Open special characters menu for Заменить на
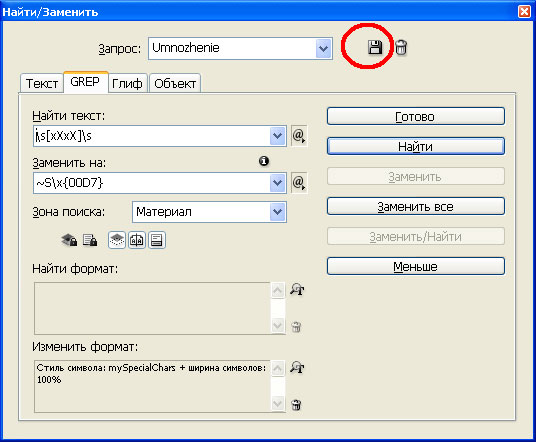 [299, 183]
